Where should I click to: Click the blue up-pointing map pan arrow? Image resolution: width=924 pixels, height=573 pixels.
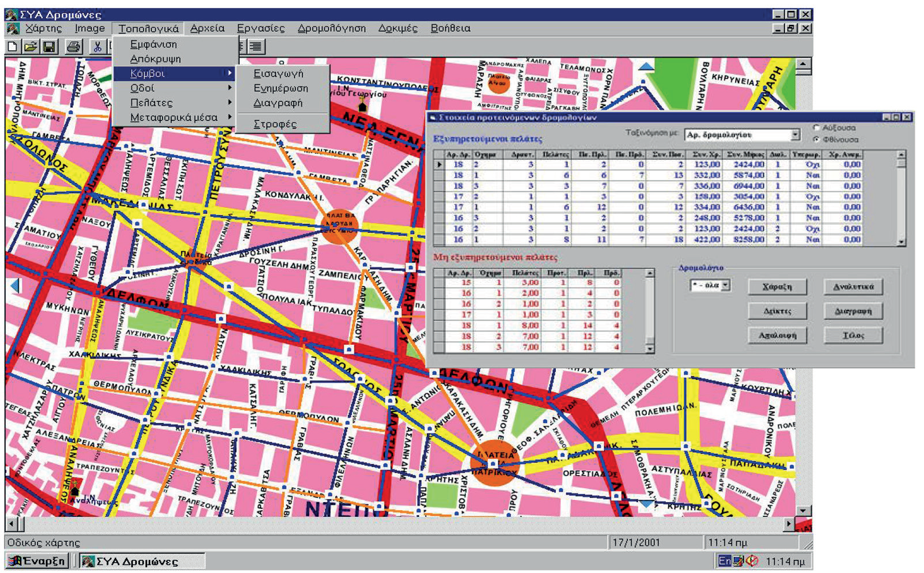pos(646,67)
